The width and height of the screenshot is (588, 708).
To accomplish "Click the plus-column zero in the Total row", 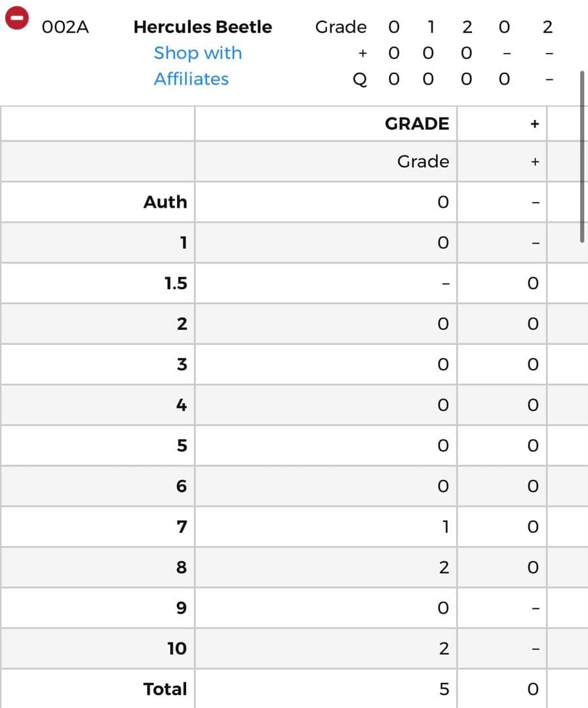I will (533, 690).
